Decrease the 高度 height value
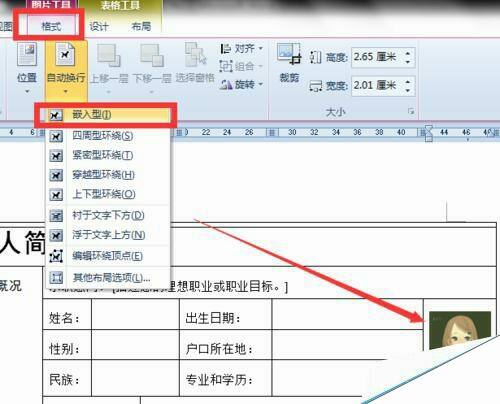The height and width of the screenshot is (404, 500). coord(408,62)
